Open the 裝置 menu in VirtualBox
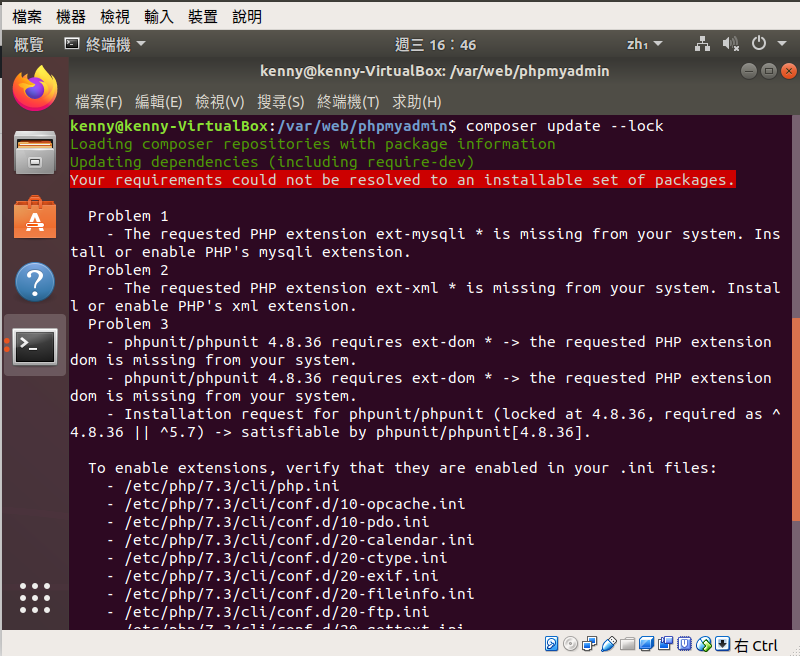Image resolution: width=800 pixels, height=656 pixels. [x=203, y=17]
